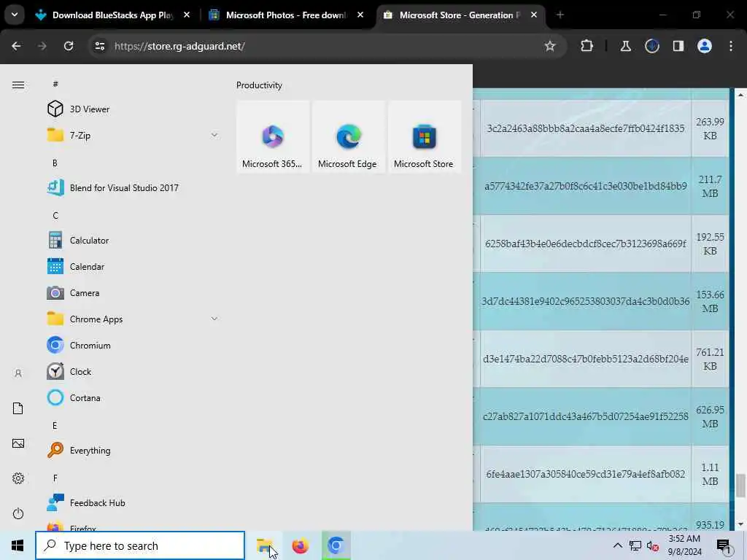
Task: Open the browser profile avatar
Action: [x=705, y=46]
